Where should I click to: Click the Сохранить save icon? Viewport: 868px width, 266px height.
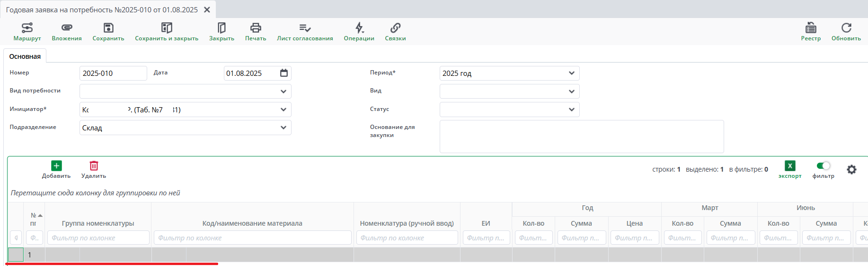(108, 28)
